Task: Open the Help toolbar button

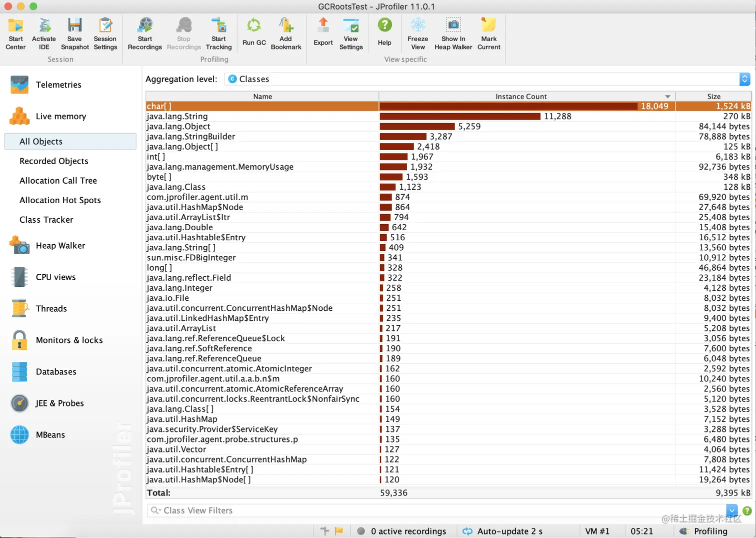Action: pyautogui.click(x=384, y=32)
